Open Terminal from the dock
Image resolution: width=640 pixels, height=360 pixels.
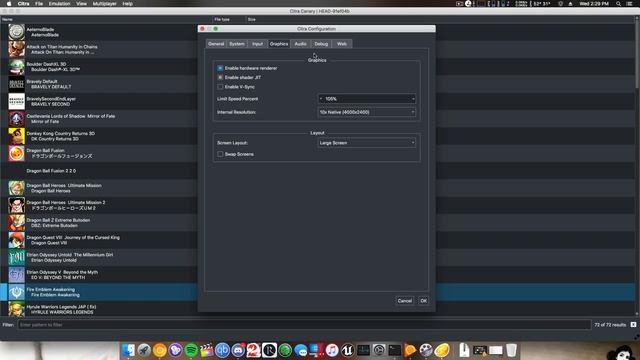click(x=394, y=350)
